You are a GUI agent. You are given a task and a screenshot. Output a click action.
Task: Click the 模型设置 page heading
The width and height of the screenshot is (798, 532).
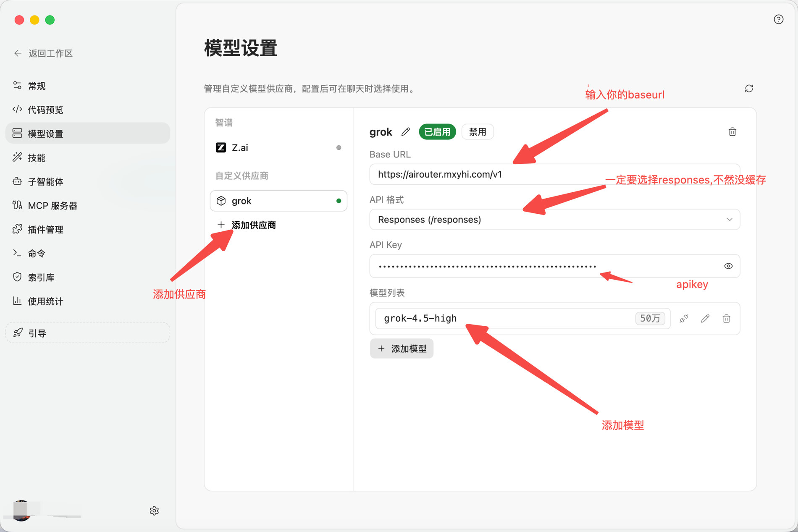coord(241,48)
